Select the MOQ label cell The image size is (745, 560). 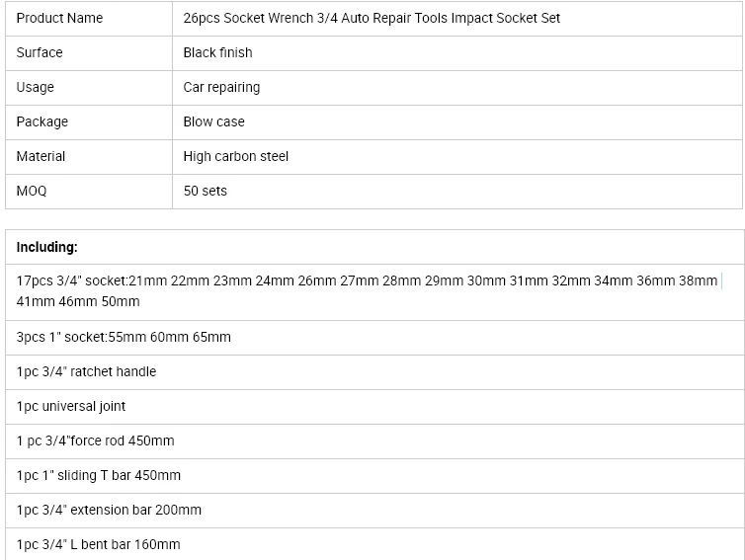89,192
